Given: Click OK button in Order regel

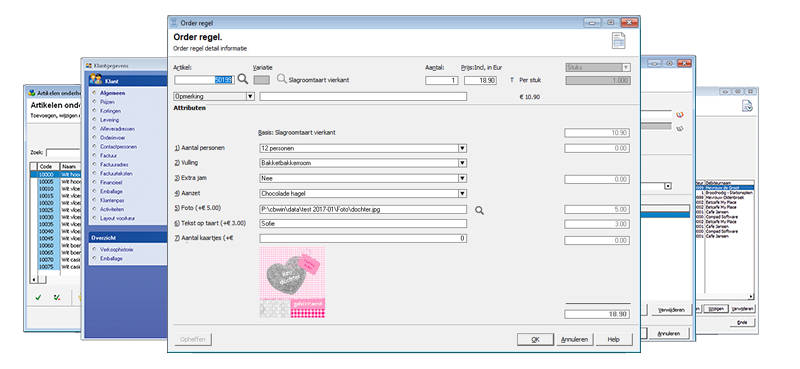Looking at the screenshot, I should 535,339.
